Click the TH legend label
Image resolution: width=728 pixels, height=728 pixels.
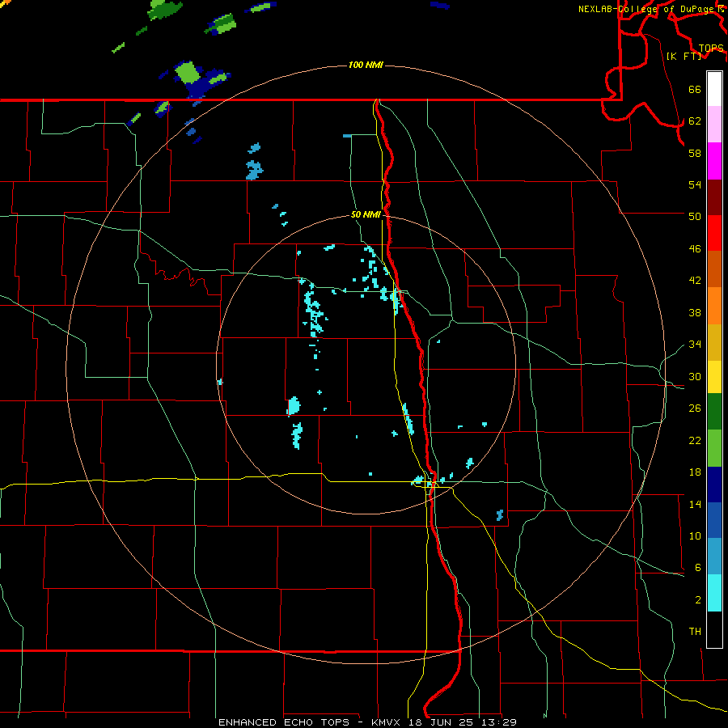pos(695,632)
